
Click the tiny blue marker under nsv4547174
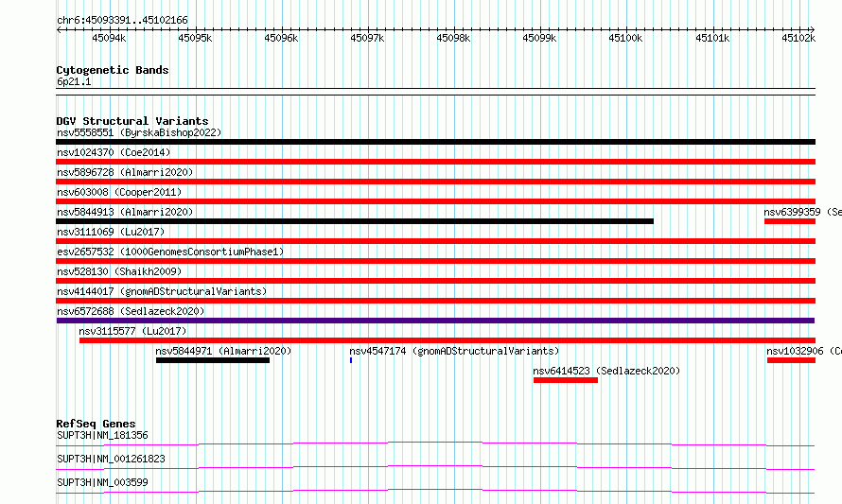(x=351, y=360)
